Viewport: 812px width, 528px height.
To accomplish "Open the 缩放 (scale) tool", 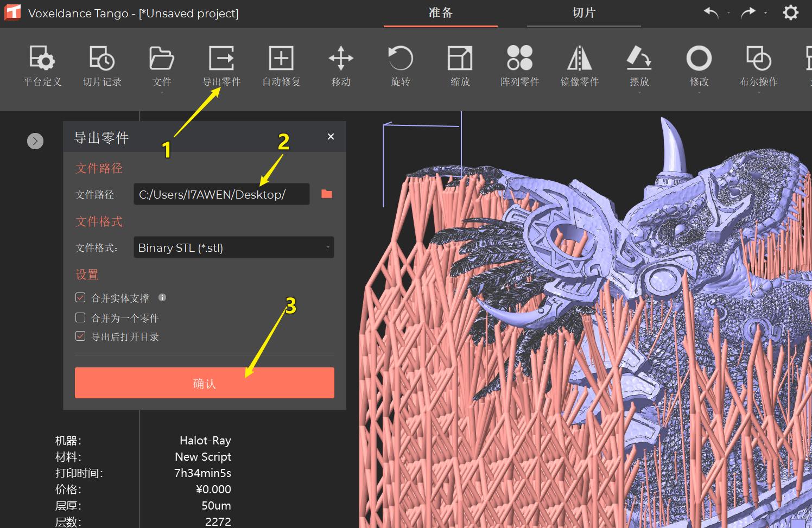I will [x=459, y=66].
